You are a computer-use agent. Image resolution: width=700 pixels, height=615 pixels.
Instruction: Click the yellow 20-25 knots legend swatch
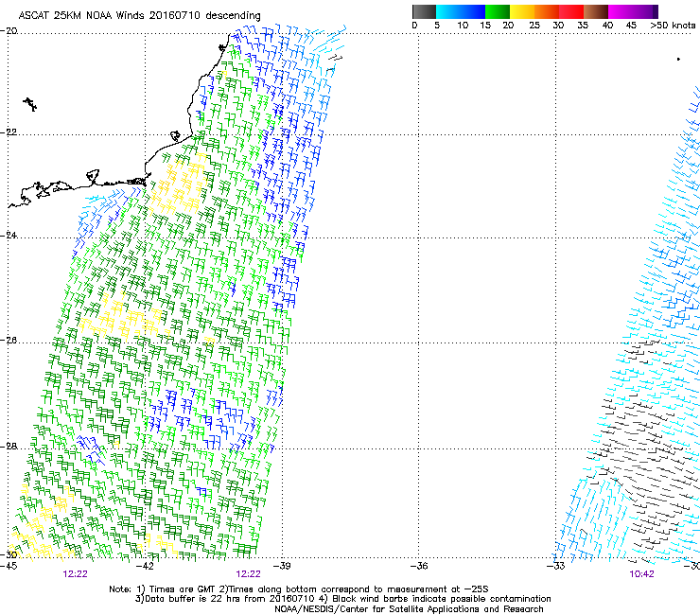522,11
